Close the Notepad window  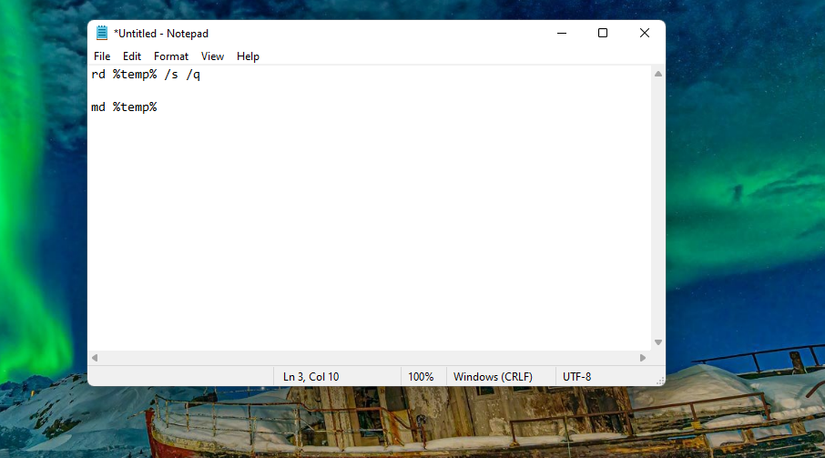(644, 33)
